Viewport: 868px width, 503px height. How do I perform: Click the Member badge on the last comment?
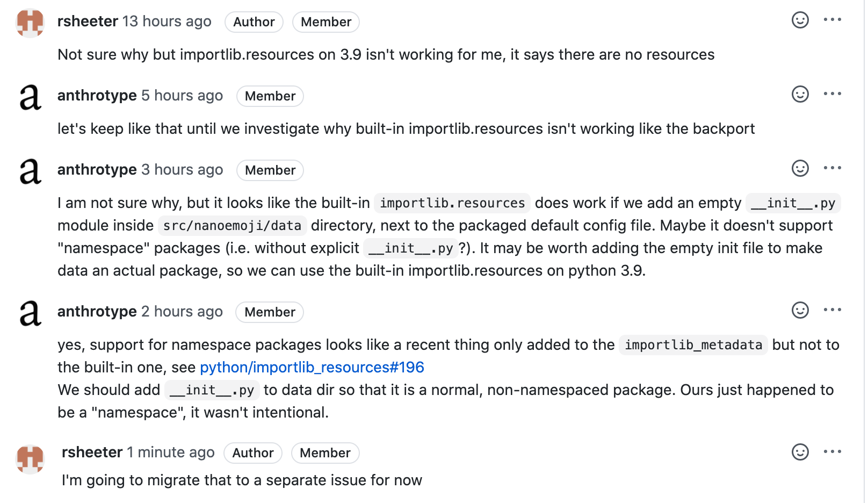coord(325,453)
